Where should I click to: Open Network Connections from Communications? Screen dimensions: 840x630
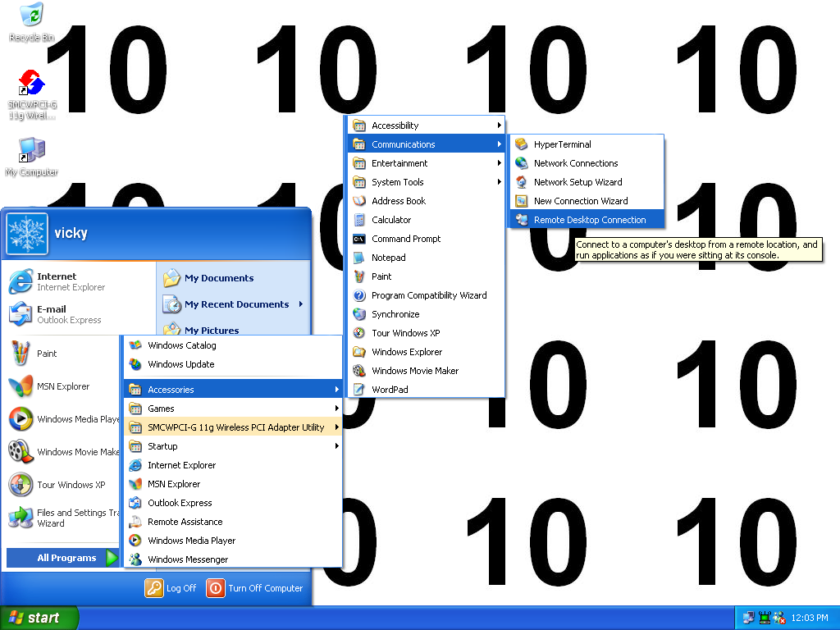pyautogui.click(x=587, y=163)
